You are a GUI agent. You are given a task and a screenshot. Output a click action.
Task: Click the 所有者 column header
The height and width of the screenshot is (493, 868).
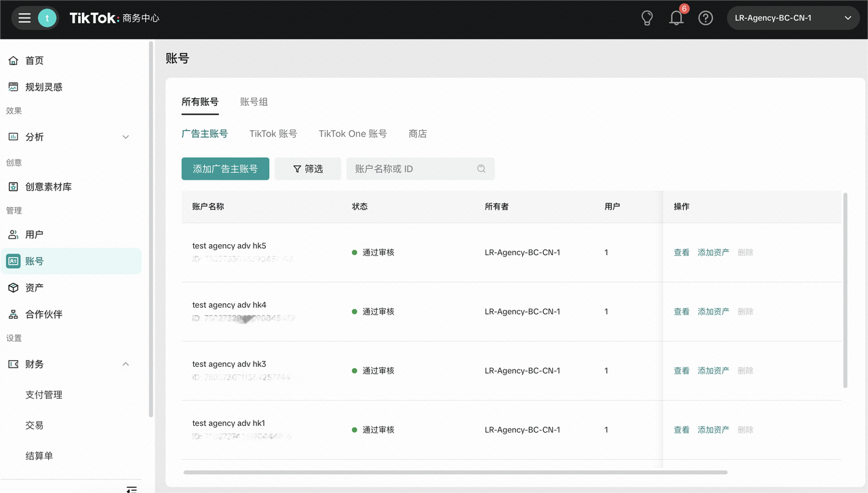pos(497,206)
